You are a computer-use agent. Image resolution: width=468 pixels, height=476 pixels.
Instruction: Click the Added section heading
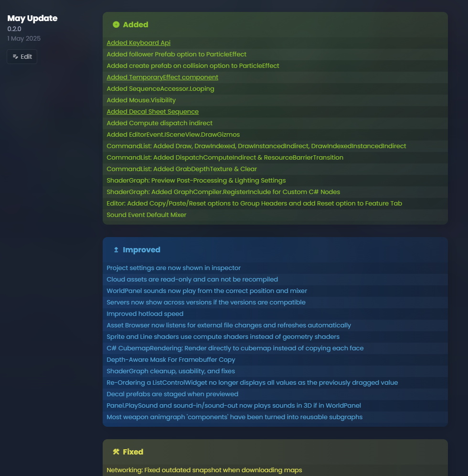(x=135, y=24)
